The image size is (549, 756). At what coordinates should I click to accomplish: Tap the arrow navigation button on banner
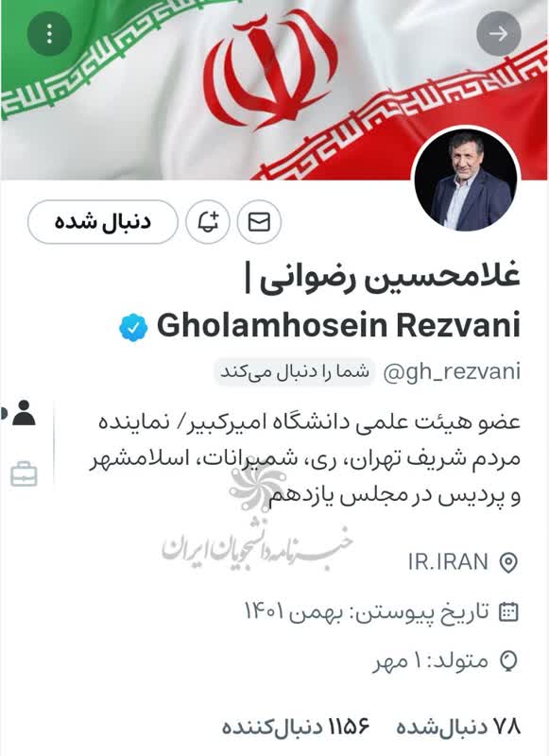click(x=498, y=33)
